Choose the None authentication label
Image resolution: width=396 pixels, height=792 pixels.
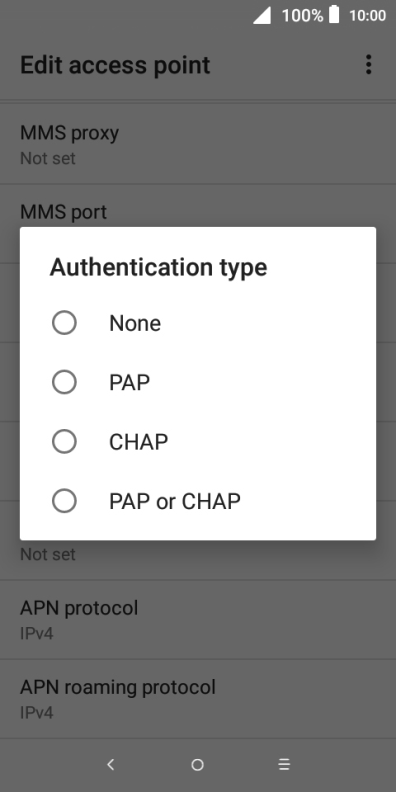[135, 323]
